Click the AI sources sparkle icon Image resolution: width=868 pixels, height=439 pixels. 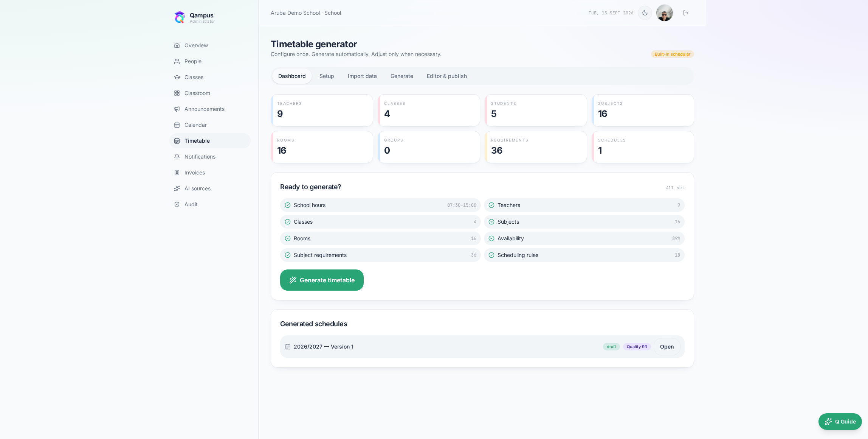(x=177, y=188)
